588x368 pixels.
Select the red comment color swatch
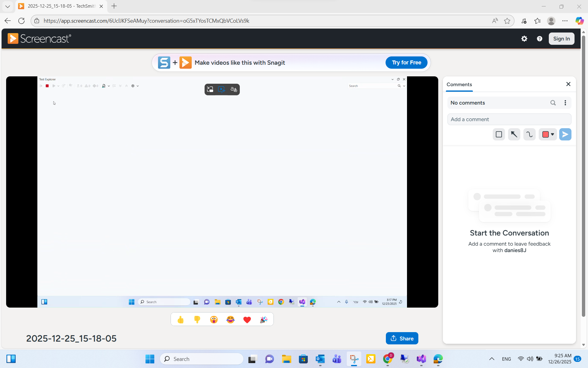click(x=545, y=134)
